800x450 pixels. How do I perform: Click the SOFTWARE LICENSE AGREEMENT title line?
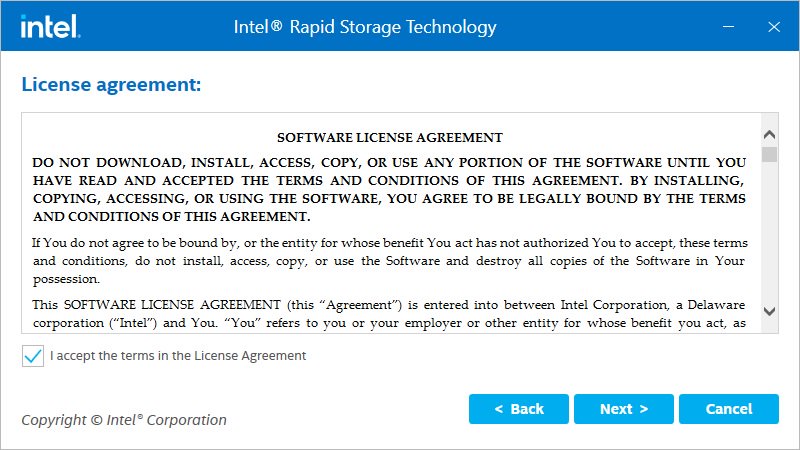tap(389, 137)
